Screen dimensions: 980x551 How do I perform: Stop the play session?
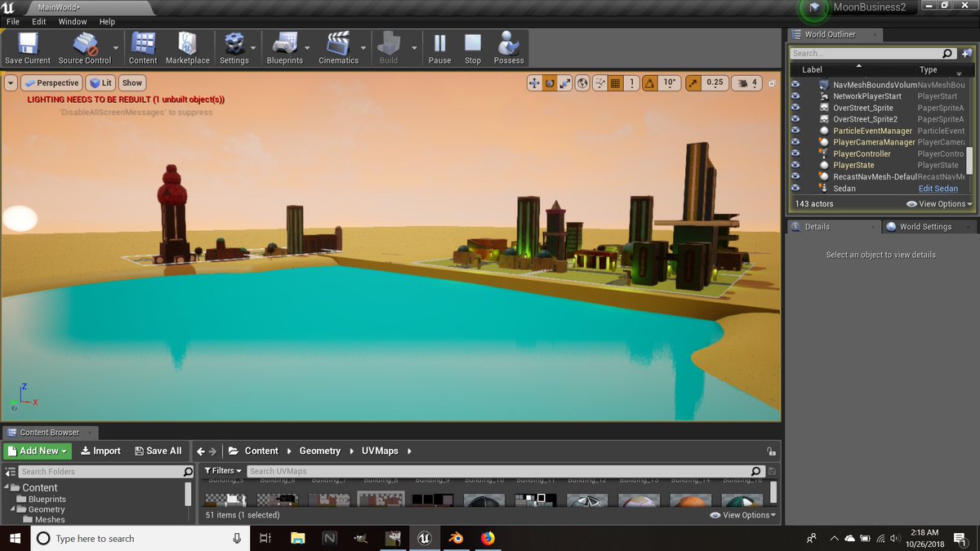473,48
